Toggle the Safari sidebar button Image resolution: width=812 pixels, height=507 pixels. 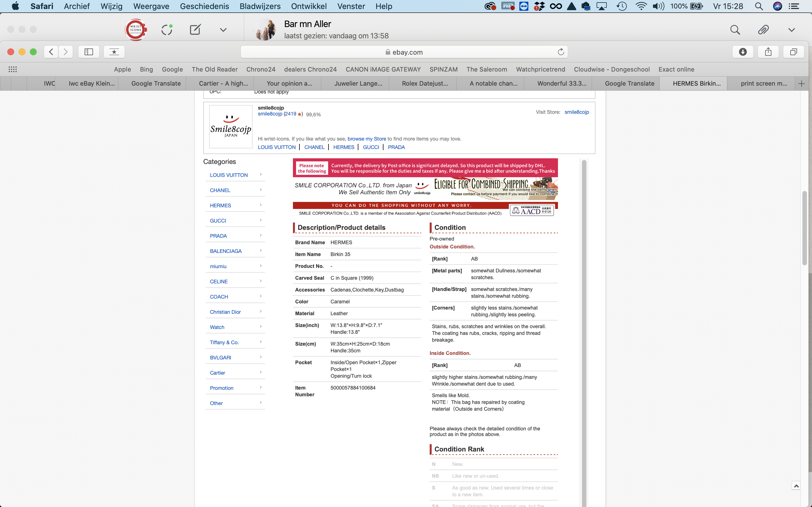click(89, 52)
